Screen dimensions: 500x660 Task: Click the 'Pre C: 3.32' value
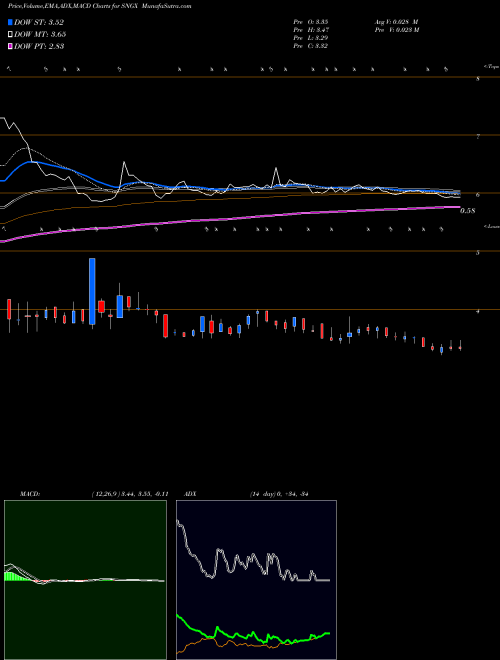pos(311,46)
